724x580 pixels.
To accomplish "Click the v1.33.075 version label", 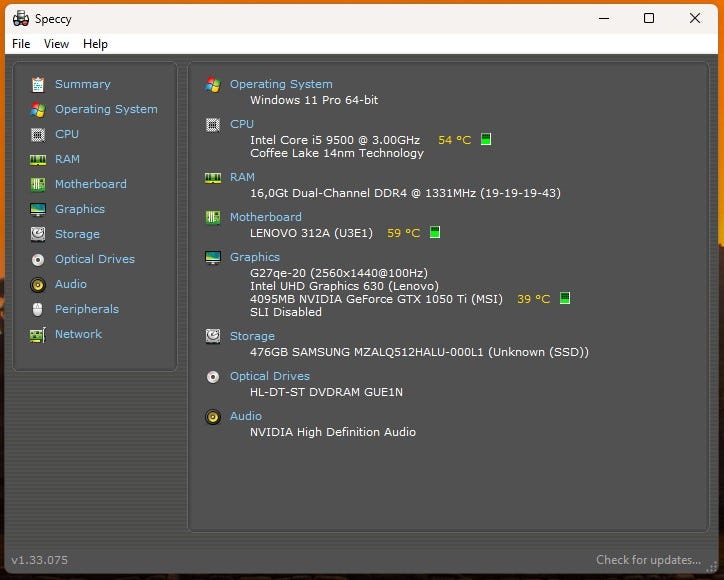I will (40, 560).
